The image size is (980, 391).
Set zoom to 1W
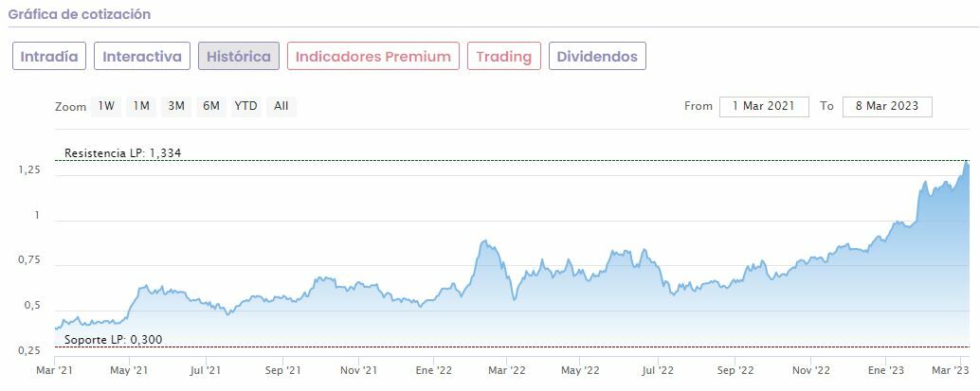(x=106, y=106)
